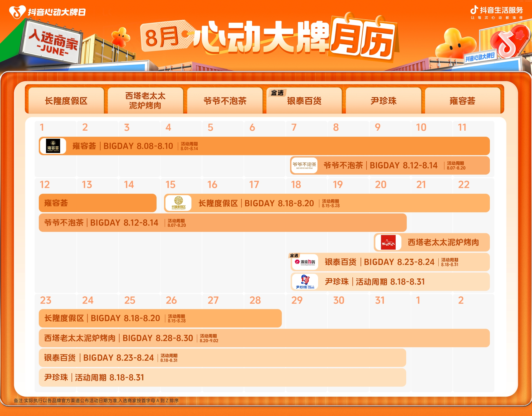Select the 长隆度假区 tab
The width and height of the screenshot is (532, 416).
66,101
